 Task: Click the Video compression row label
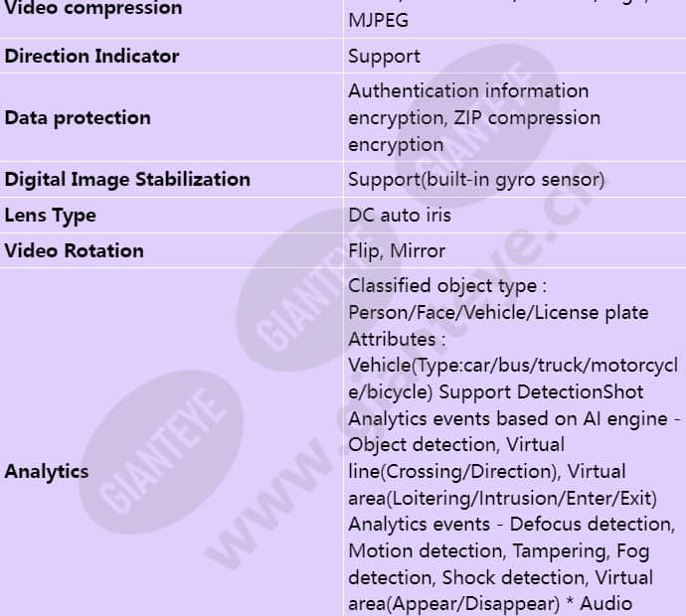(x=93, y=9)
